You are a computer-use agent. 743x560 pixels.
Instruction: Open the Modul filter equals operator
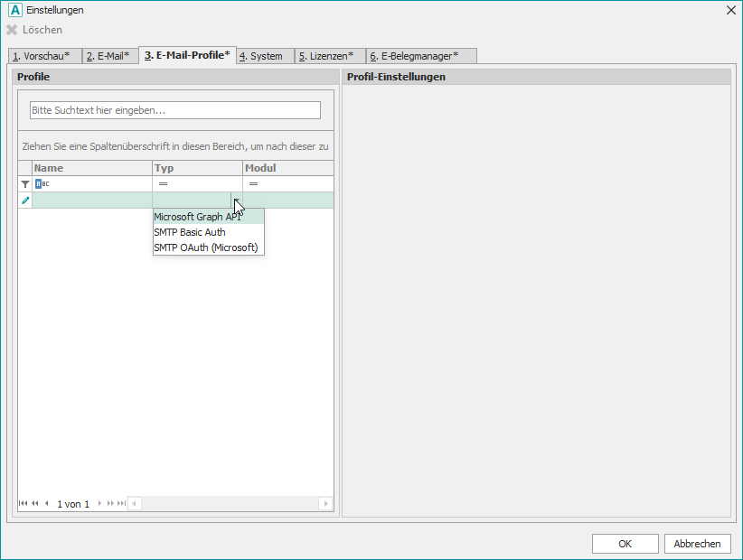tap(253, 183)
